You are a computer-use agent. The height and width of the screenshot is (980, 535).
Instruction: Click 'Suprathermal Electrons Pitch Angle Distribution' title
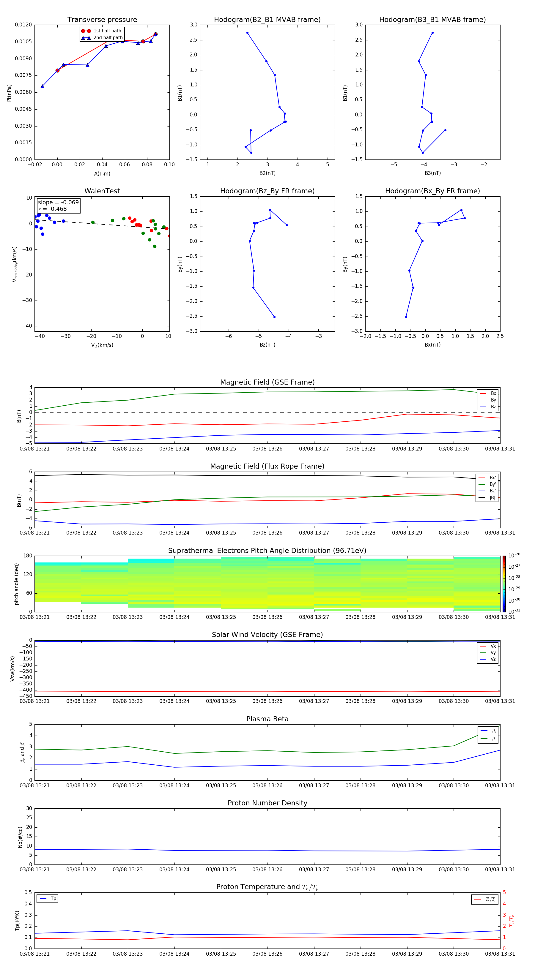pyautogui.click(x=267, y=551)
